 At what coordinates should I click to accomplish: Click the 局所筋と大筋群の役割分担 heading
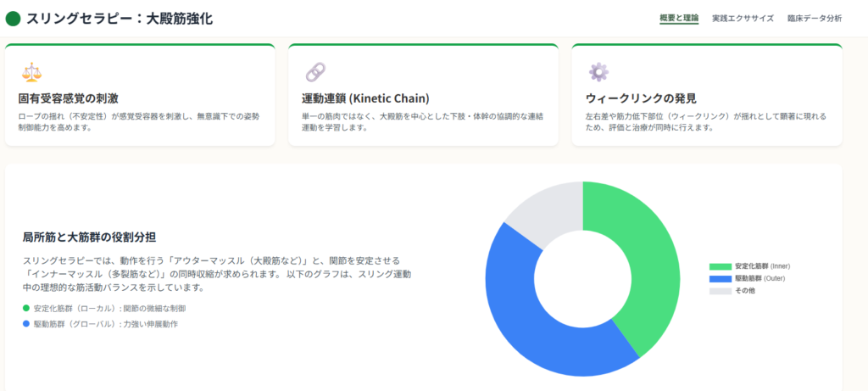[89, 237]
